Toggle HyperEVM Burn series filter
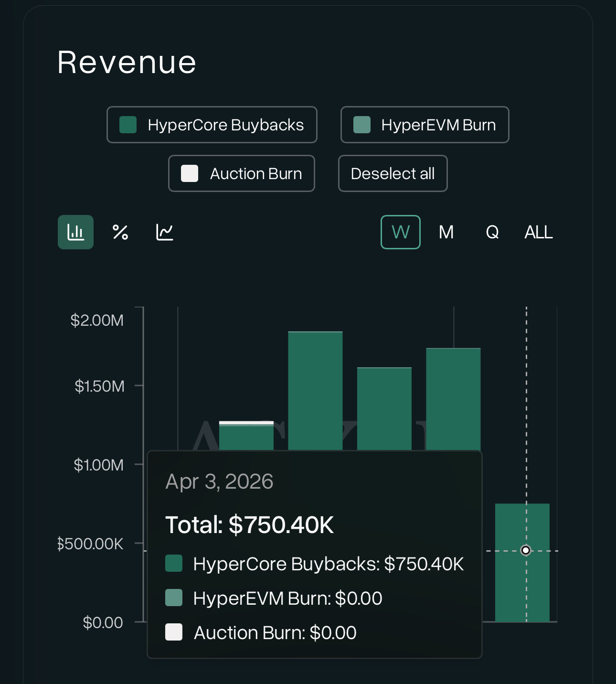Viewport: 616px width, 684px height. tap(425, 125)
